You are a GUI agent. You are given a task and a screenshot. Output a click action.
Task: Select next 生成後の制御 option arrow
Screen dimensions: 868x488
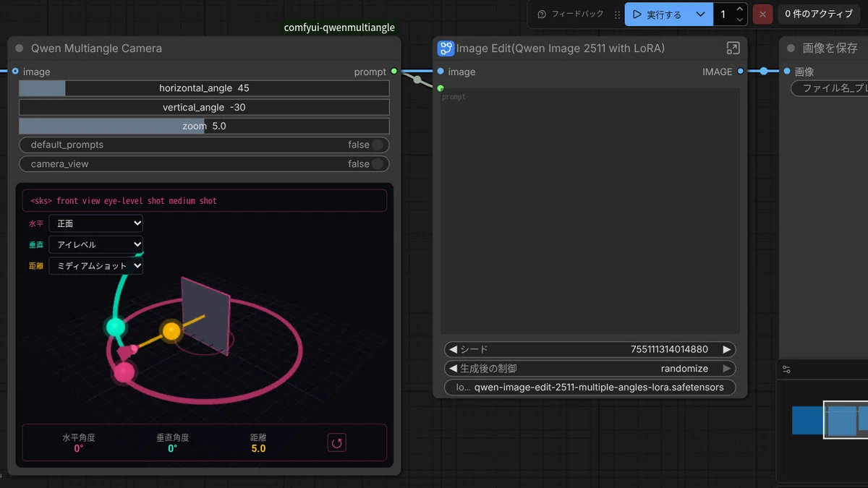727,369
